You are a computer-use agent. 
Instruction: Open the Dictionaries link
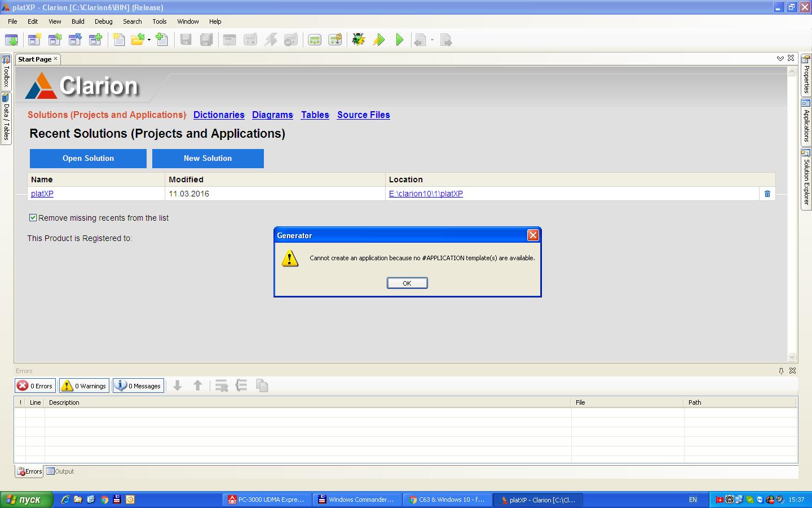[219, 115]
